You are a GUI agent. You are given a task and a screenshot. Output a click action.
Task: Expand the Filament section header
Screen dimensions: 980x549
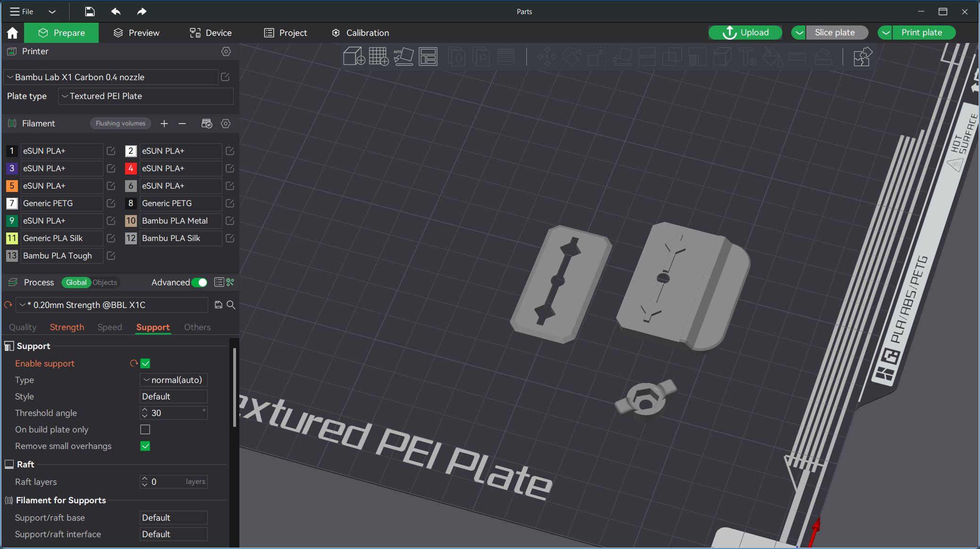click(38, 123)
